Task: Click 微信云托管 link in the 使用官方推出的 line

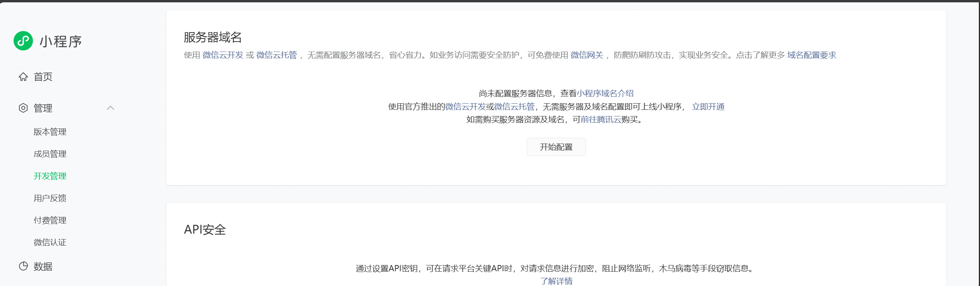Action: coord(514,107)
